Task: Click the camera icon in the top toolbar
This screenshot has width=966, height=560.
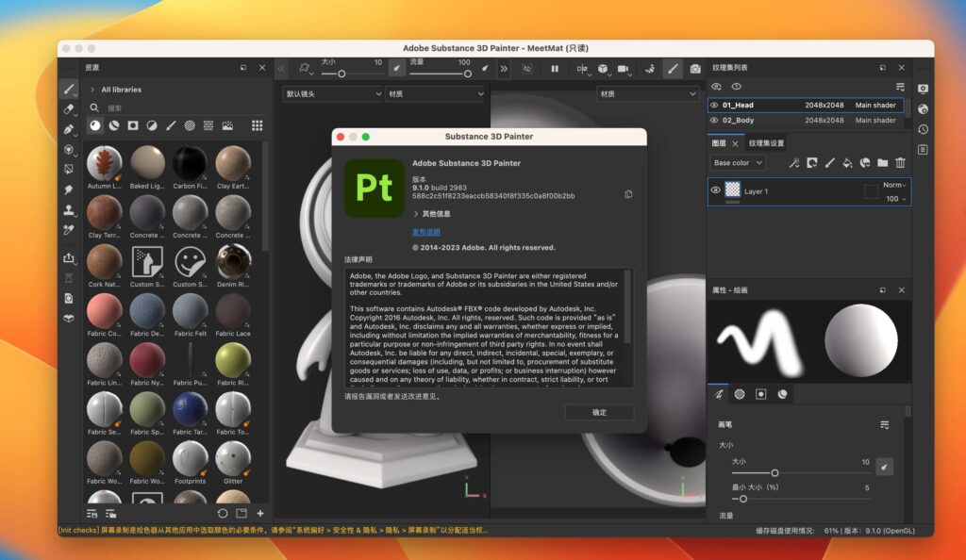Action: [624, 68]
